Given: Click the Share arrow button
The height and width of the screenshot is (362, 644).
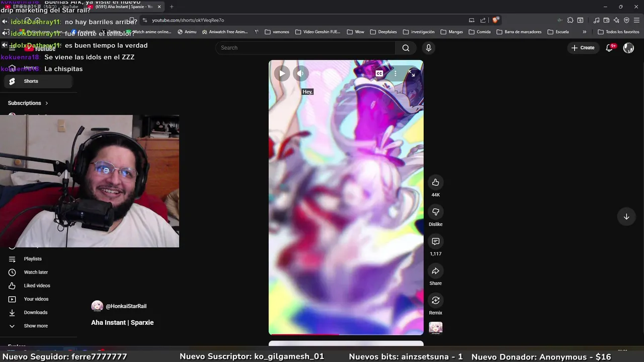Looking at the screenshot, I should [436, 271].
